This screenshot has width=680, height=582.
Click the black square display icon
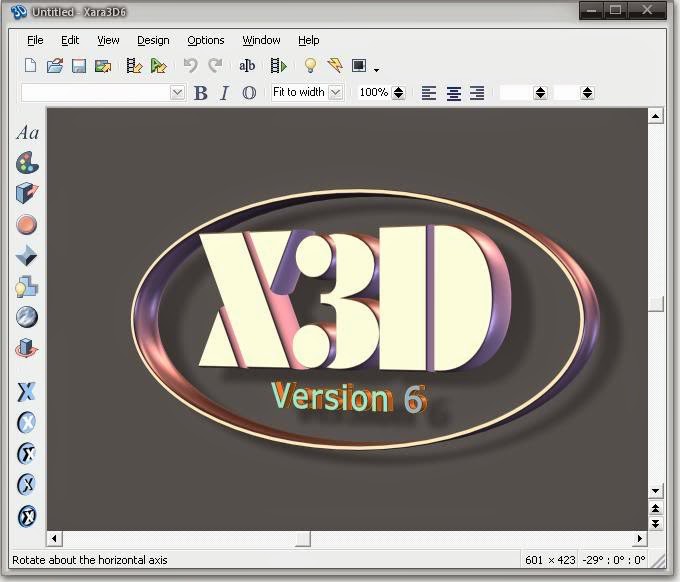[359, 65]
